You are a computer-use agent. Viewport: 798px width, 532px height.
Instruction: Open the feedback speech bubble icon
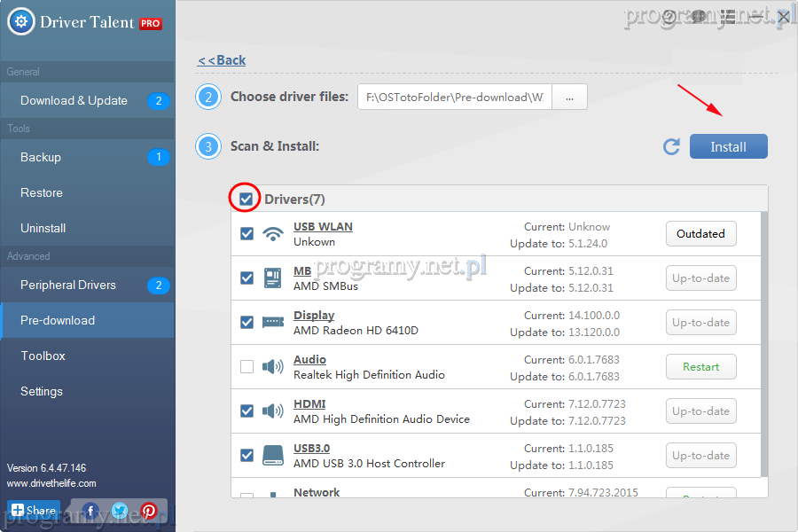click(x=699, y=16)
